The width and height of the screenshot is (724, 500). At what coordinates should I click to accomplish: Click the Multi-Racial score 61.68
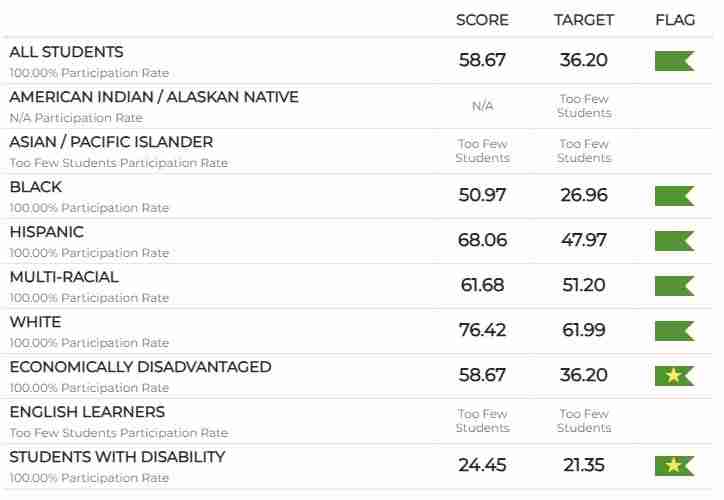point(482,285)
